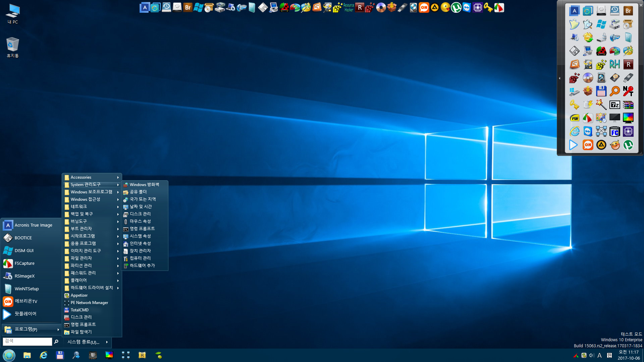Image resolution: width=644 pixels, height=362 pixels.
Task: Expand 백업 및 복구 submenu
Action: [x=92, y=214]
